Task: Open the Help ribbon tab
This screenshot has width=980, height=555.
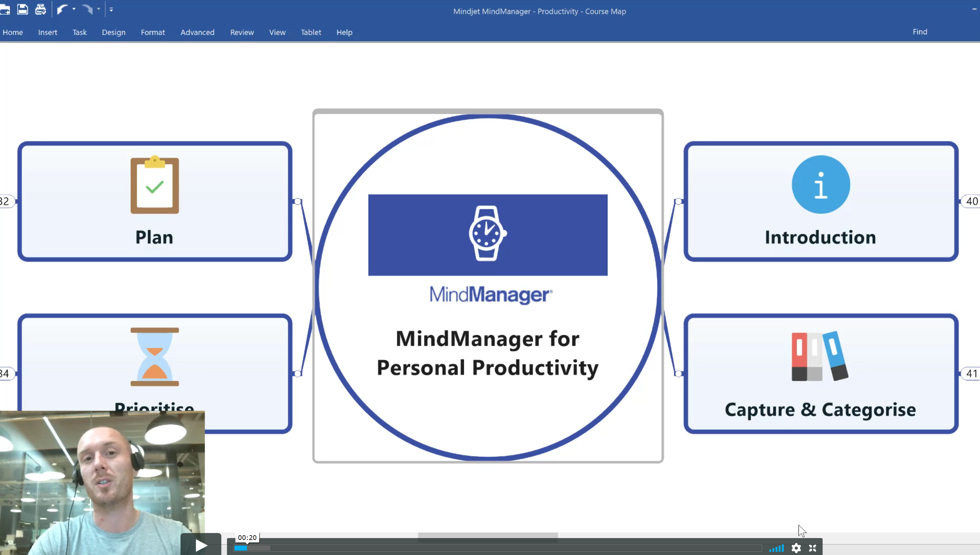Action: click(345, 32)
